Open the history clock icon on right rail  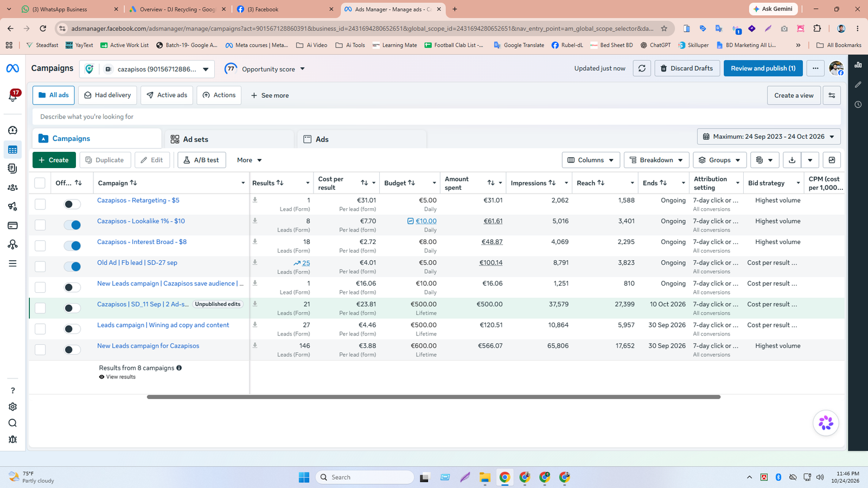(x=858, y=104)
